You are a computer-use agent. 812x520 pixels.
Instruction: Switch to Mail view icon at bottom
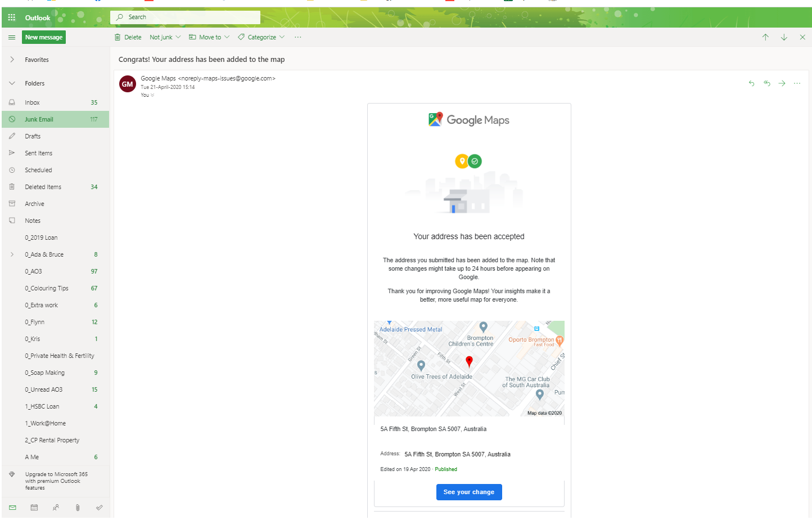coord(12,508)
